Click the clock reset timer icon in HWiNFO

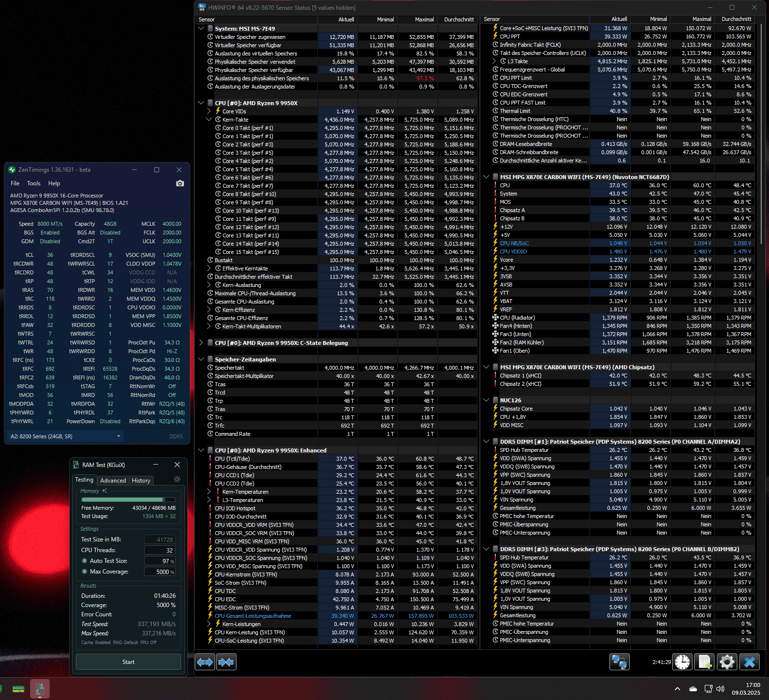click(x=682, y=662)
